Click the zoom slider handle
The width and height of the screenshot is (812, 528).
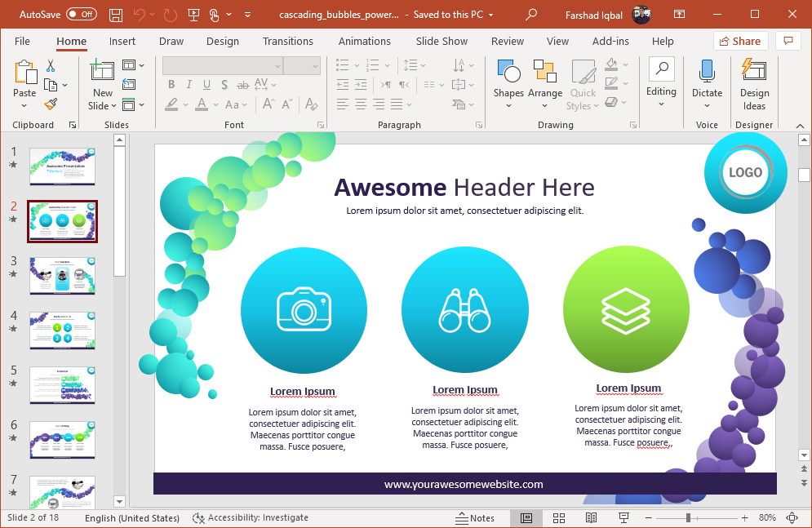point(689,518)
